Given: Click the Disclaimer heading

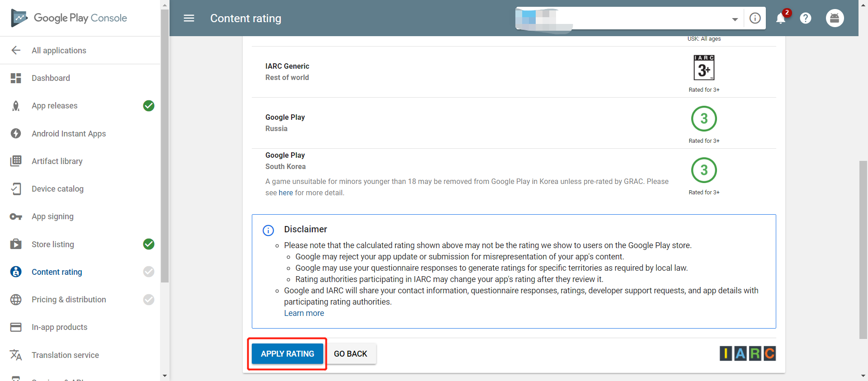Looking at the screenshot, I should (x=306, y=229).
